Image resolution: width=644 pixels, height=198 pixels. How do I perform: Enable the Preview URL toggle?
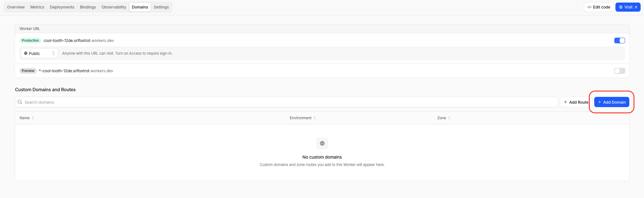[620, 71]
